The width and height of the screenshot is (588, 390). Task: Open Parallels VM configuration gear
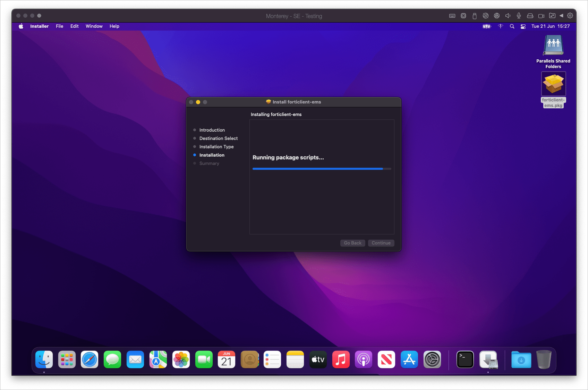[x=570, y=16]
